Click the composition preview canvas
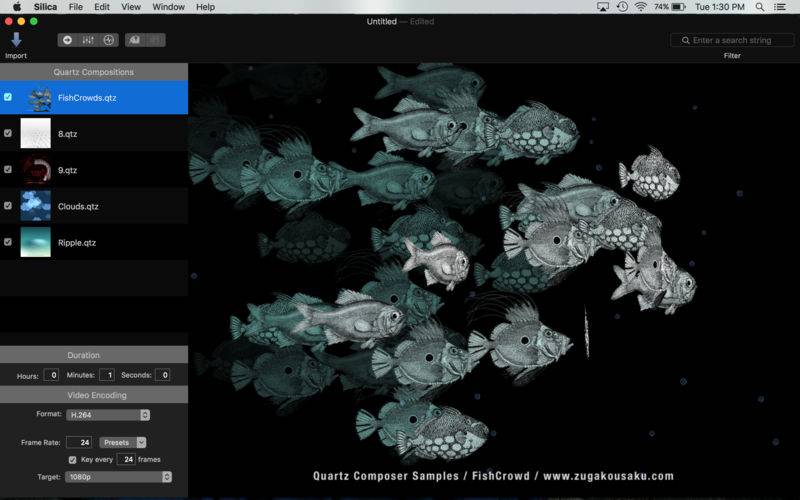The image size is (800, 500). click(x=494, y=281)
